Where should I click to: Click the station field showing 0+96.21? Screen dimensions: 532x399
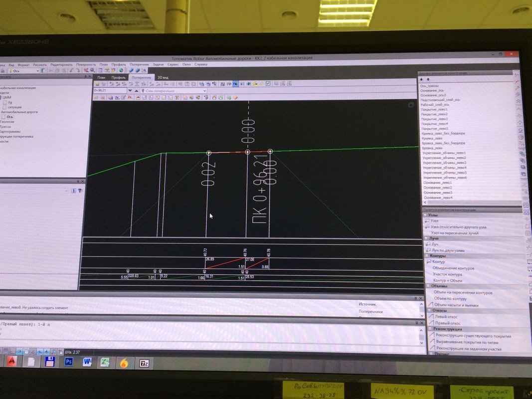click(110, 91)
